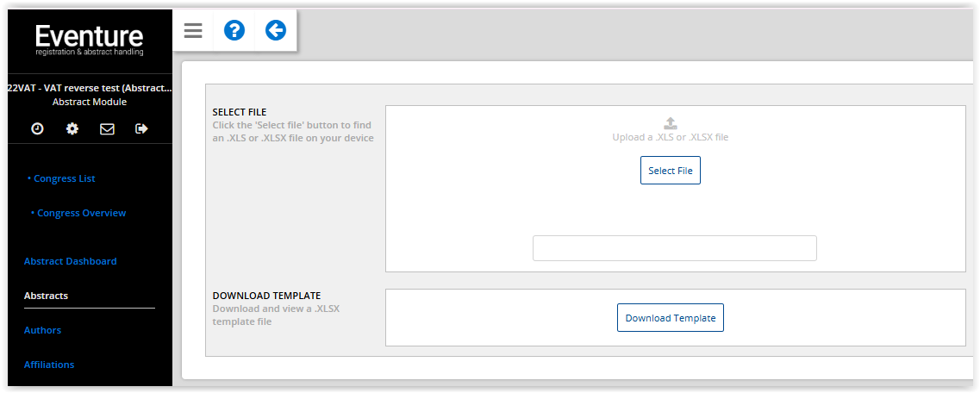Click the upload tray icon above file text
The height and width of the screenshot is (393, 980).
(x=670, y=123)
